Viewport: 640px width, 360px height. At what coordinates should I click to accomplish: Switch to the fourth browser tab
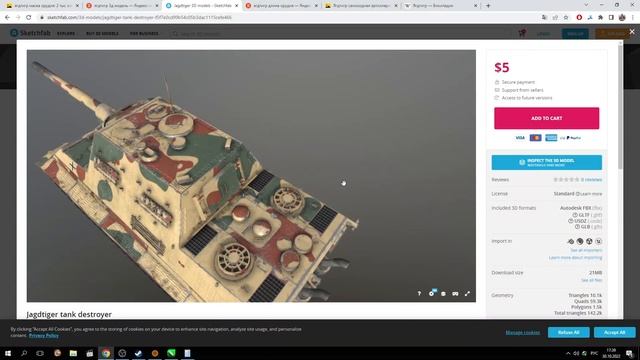coord(282,6)
